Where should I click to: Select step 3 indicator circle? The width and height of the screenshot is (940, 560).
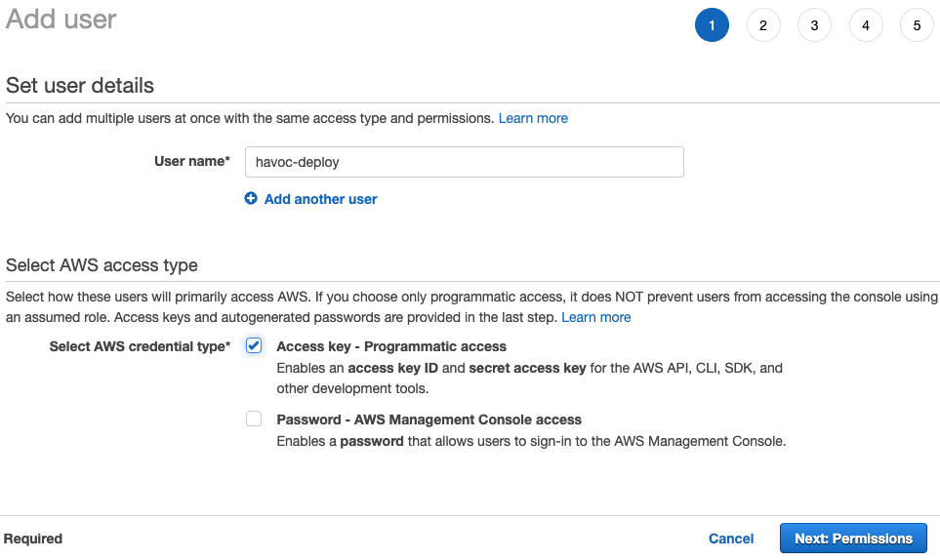[814, 25]
